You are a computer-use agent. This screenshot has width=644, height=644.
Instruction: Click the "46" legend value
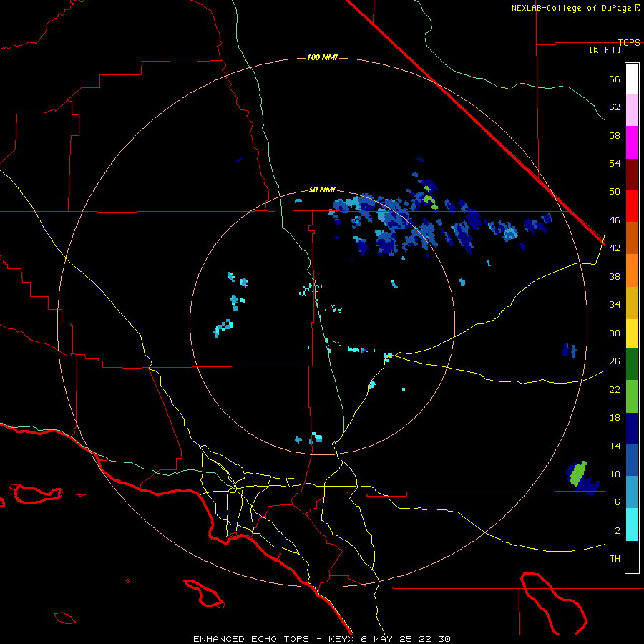click(x=615, y=220)
